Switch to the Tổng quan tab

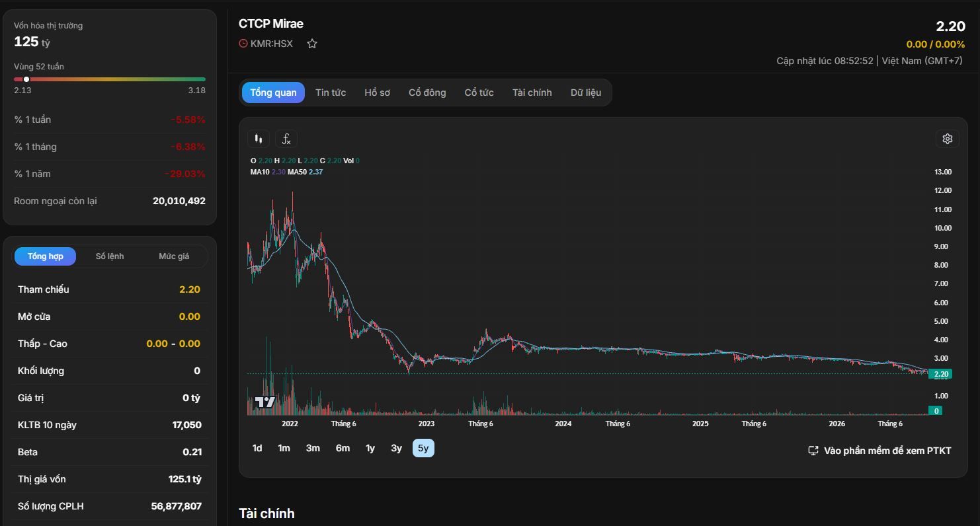click(273, 93)
